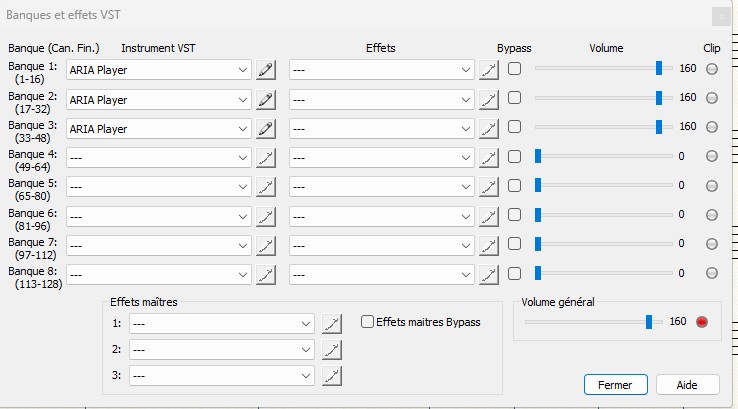This screenshot has height=409, width=738.
Task: Open the Banque 3 instrument editor icon
Action: 265,128
